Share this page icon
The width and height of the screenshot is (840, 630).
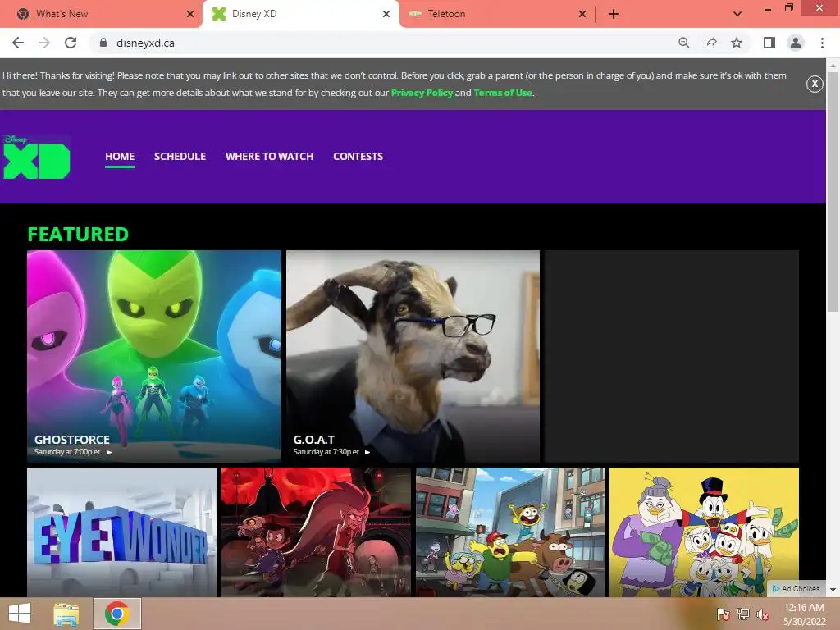pyautogui.click(x=710, y=43)
